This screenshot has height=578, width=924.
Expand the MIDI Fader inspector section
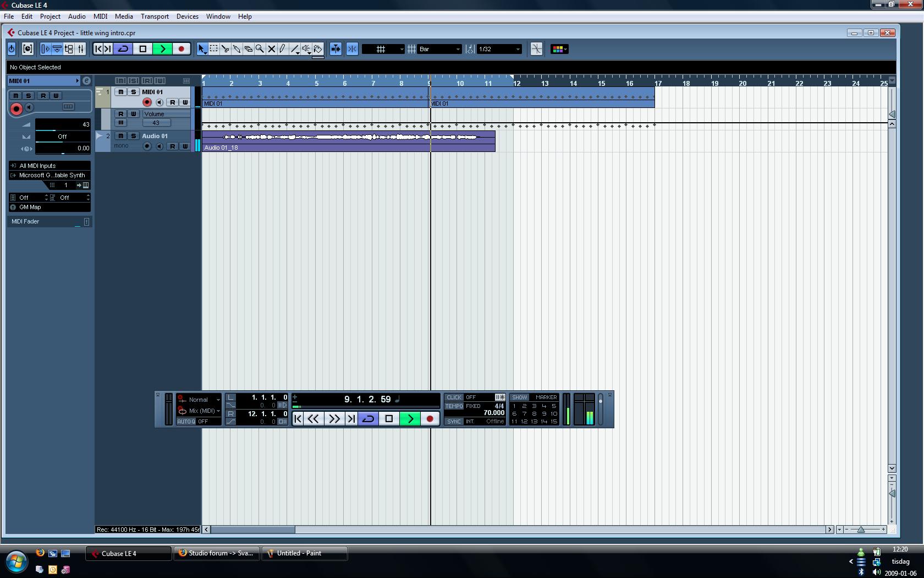tap(50, 221)
